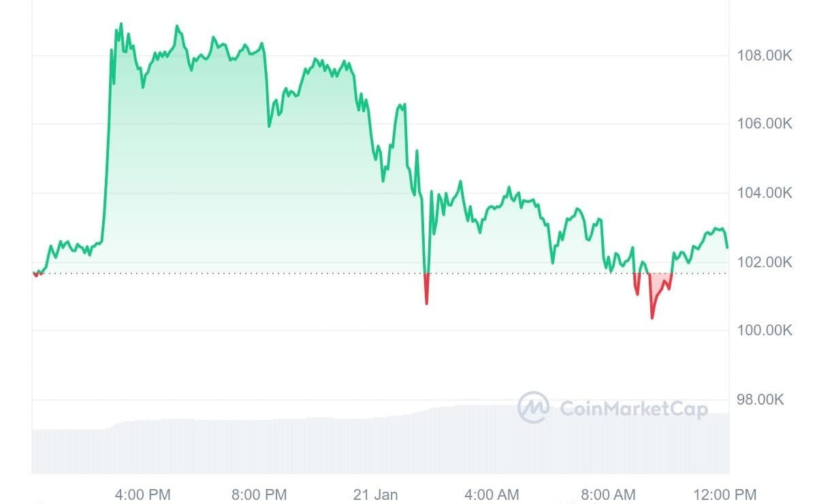Click the CoinMarketCap logo icon watermark
The width and height of the screenshot is (817, 504).
tap(533, 408)
